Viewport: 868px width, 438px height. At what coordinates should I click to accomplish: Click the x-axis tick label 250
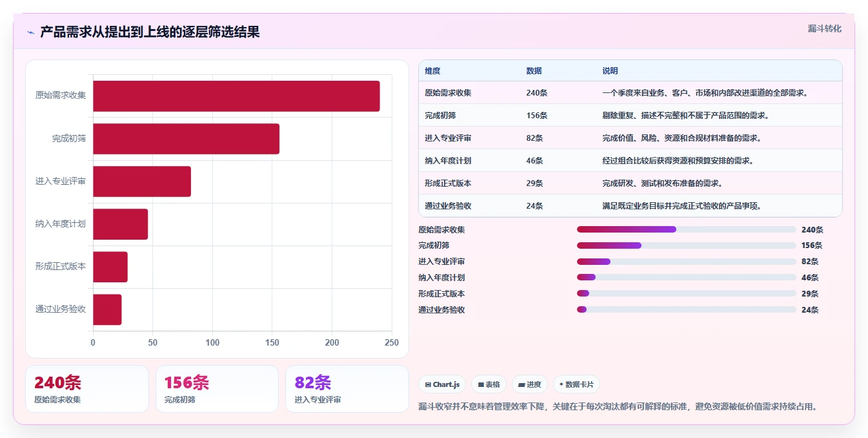point(392,342)
